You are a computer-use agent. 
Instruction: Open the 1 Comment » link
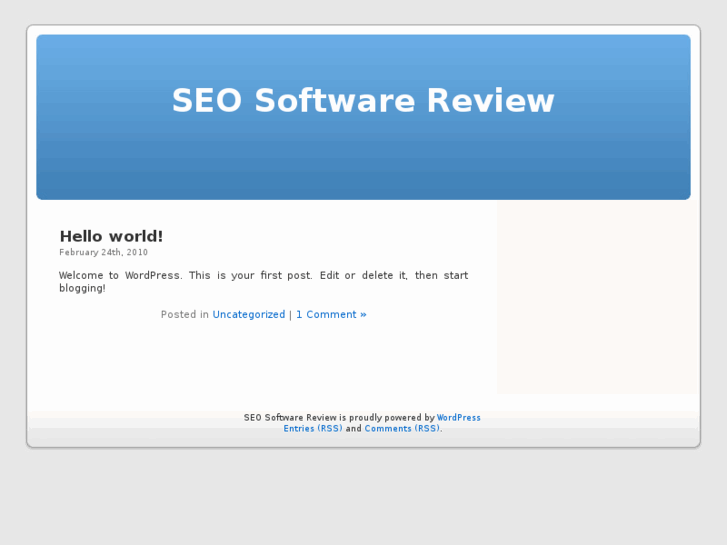[331, 314]
